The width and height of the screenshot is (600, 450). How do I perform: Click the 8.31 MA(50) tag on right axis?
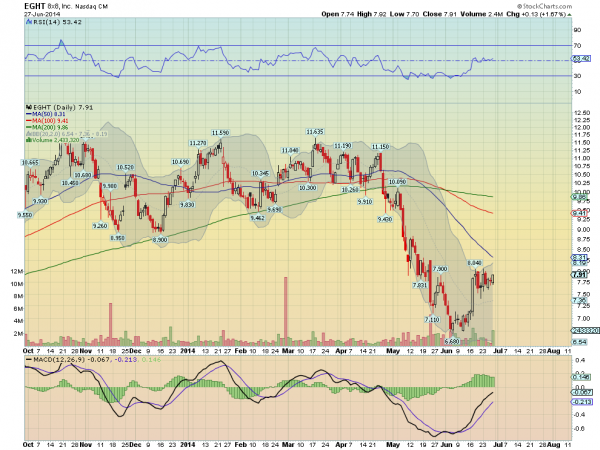point(579,258)
